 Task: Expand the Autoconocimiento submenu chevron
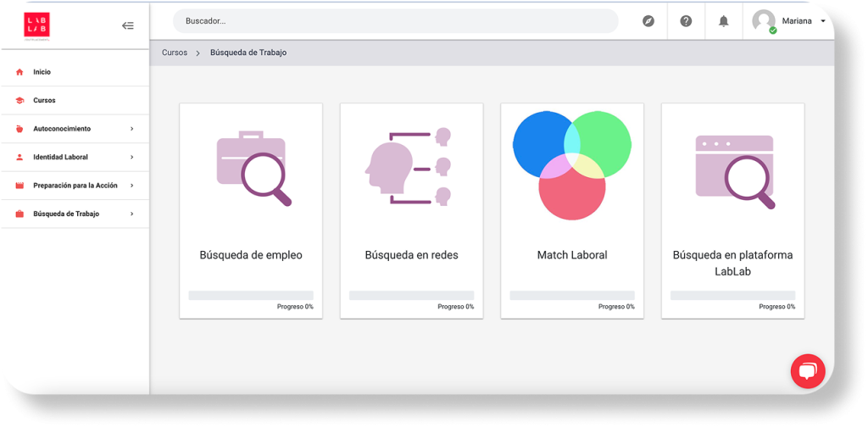pyautogui.click(x=131, y=129)
